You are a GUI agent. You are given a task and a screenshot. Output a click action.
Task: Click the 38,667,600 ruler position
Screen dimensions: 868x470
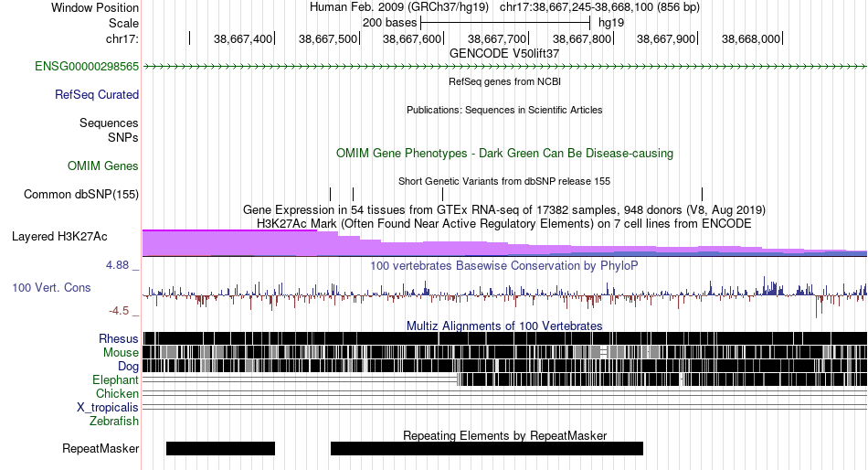tap(412, 38)
